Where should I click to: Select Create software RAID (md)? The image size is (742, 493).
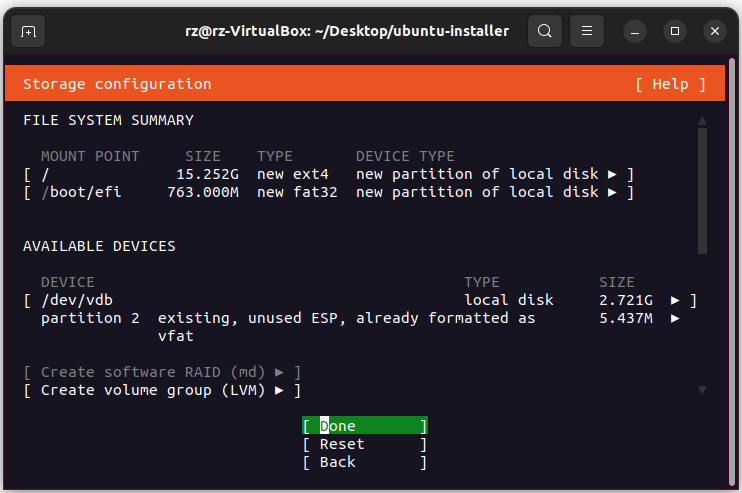(161, 372)
